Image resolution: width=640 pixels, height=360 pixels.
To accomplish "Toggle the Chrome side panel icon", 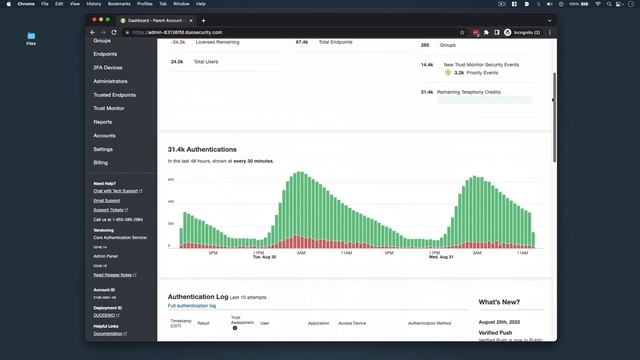I will click(497, 32).
